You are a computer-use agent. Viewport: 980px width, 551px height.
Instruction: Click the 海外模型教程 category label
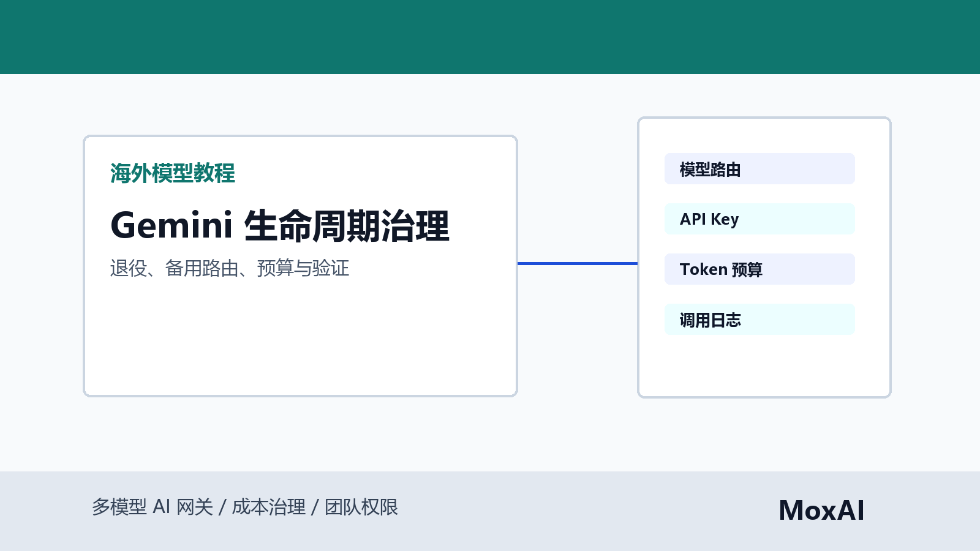pyautogui.click(x=173, y=173)
